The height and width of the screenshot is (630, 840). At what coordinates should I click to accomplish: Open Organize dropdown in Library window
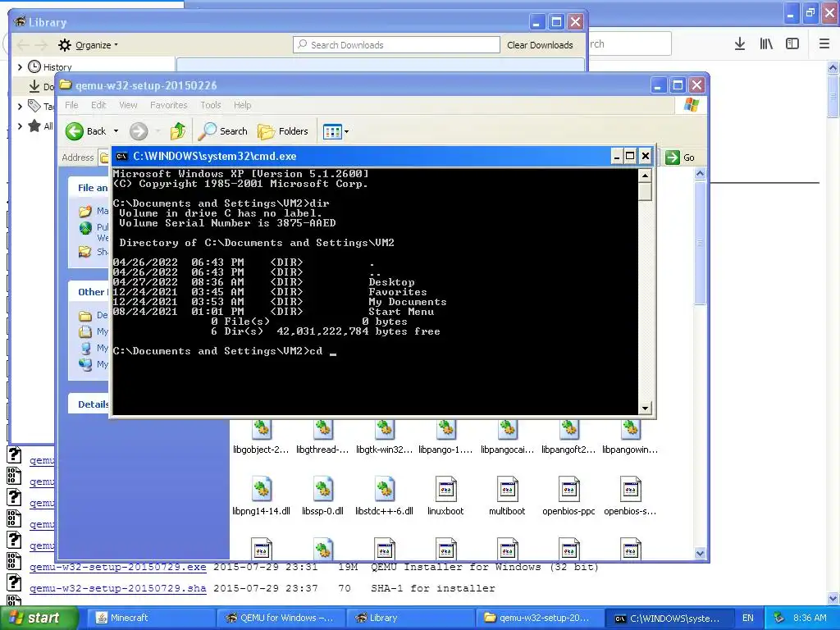pyautogui.click(x=89, y=45)
